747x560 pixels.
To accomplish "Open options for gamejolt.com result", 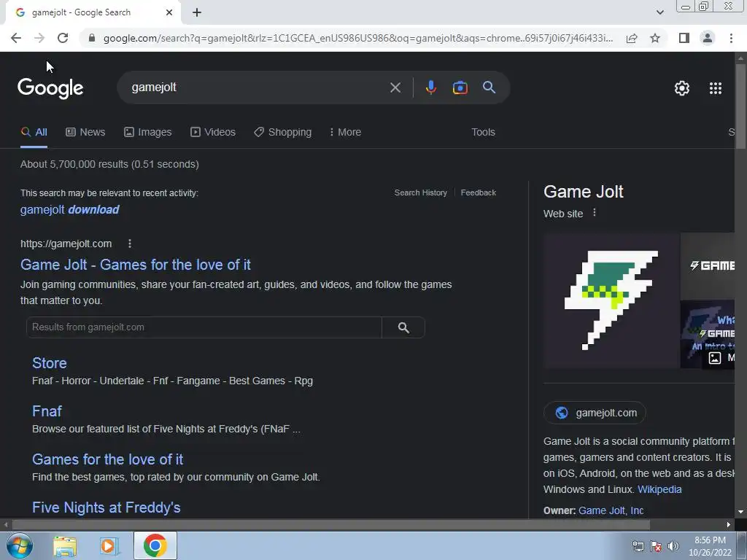I will (x=130, y=244).
